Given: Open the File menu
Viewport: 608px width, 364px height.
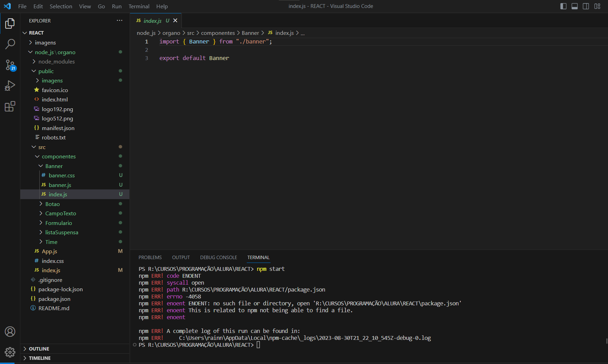Looking at the screenshot, I should [x=22, y=6].
